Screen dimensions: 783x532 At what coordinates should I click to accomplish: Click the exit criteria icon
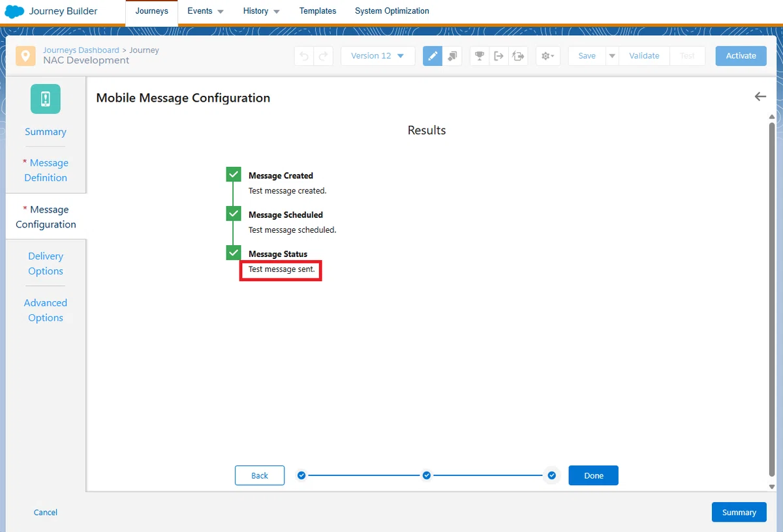499,56
